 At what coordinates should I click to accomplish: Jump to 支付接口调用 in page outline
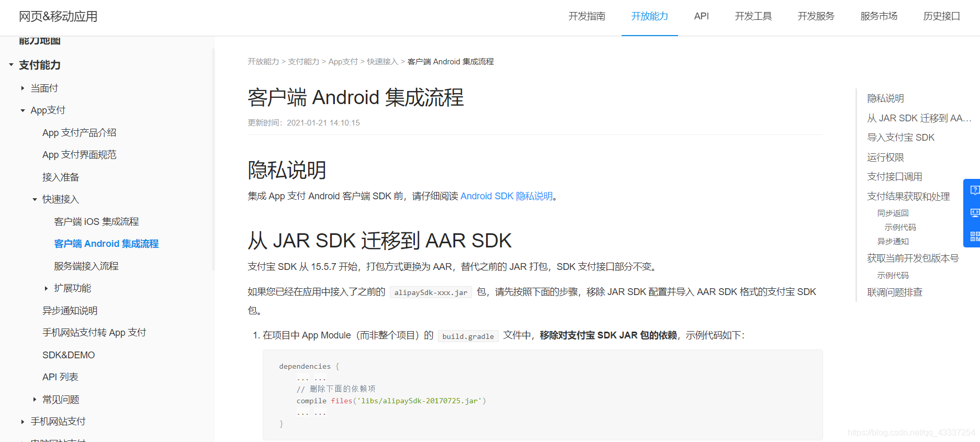tap(895, 177)
